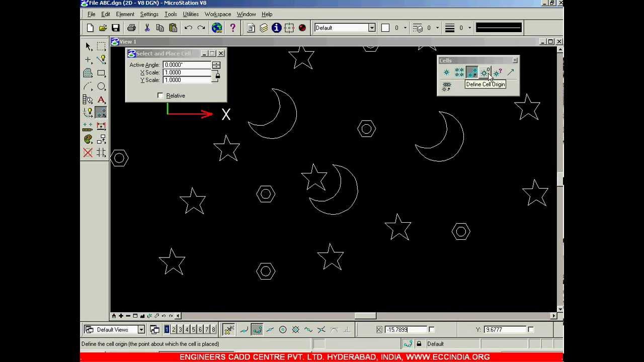This screenshot has width=644, height=362.
Task: Open the Settings menu
Action: tap(149, 14)
